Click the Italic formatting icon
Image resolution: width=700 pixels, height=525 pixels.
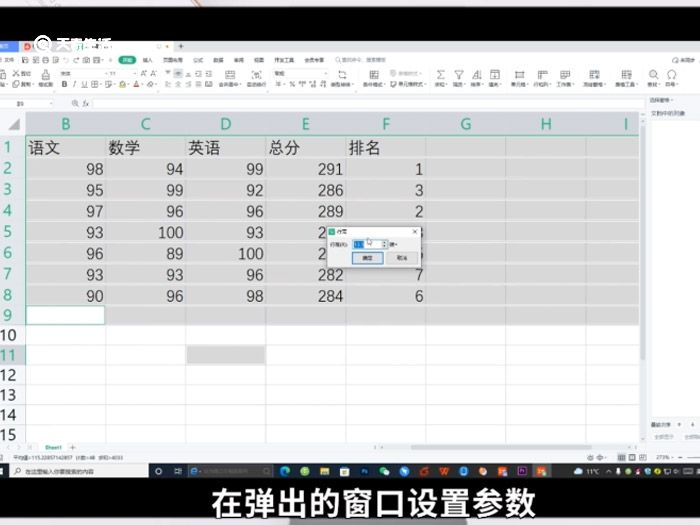(x=74, y=84)
